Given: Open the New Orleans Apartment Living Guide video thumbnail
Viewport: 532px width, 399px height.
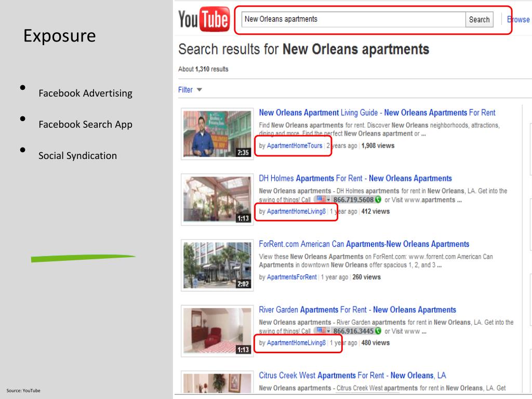Looking at the screenshot, I should [x=217, y=134].
